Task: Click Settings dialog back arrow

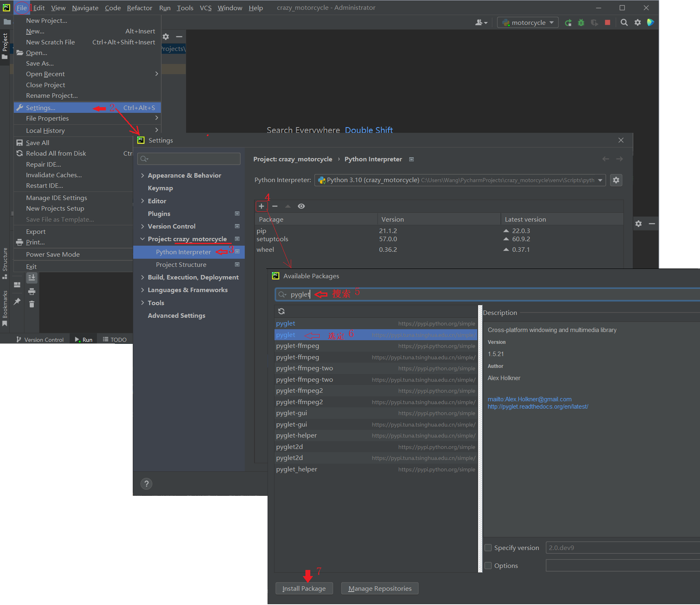Action: point(606,159)
